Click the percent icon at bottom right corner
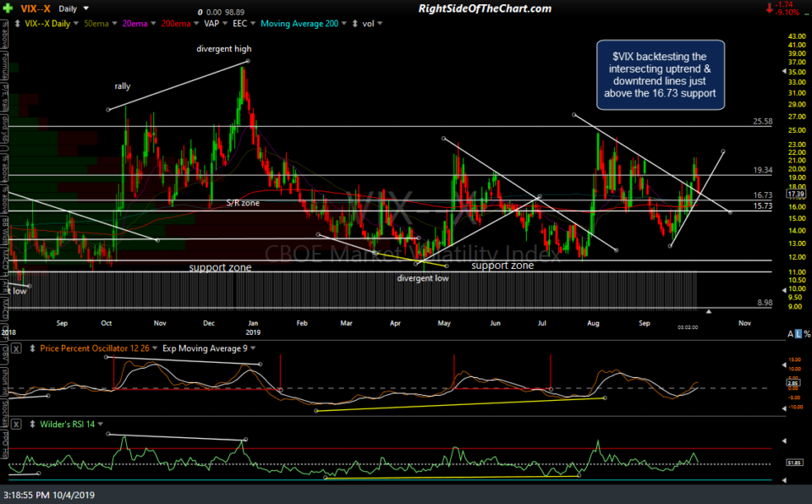This screenshot has height=504, width=812. click(807, 333)
